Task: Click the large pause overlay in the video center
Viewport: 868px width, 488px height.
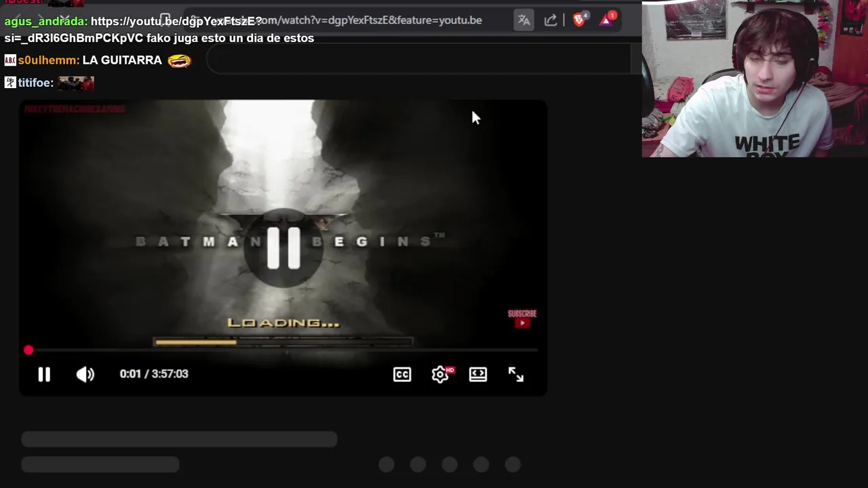Action: 283,247
